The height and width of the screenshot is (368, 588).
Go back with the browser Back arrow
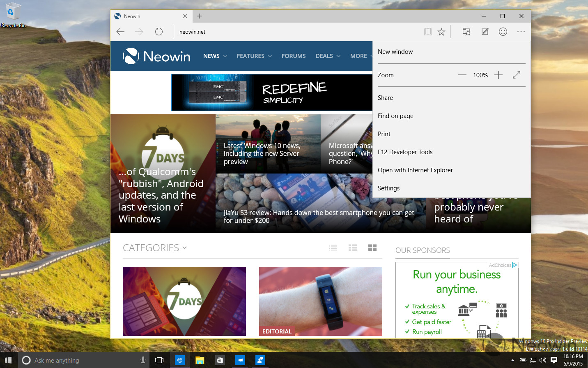tap(120, 32)
